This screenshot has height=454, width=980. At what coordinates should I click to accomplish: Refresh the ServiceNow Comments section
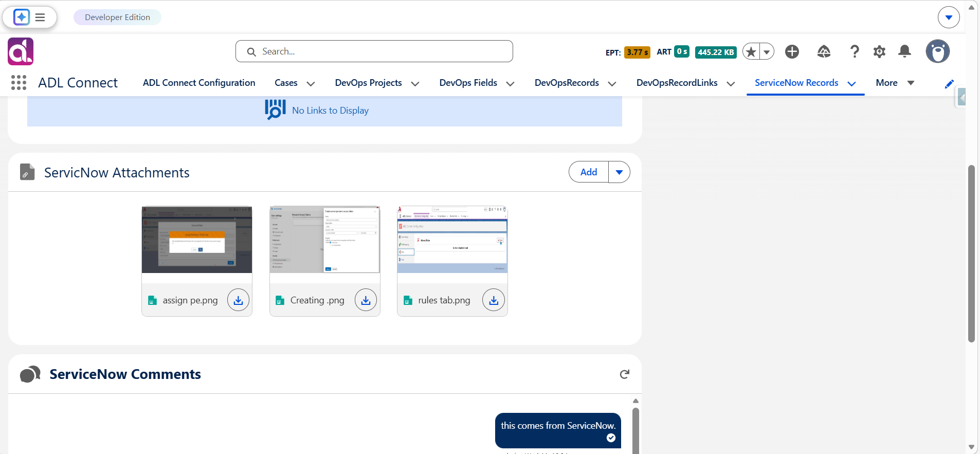624,374
